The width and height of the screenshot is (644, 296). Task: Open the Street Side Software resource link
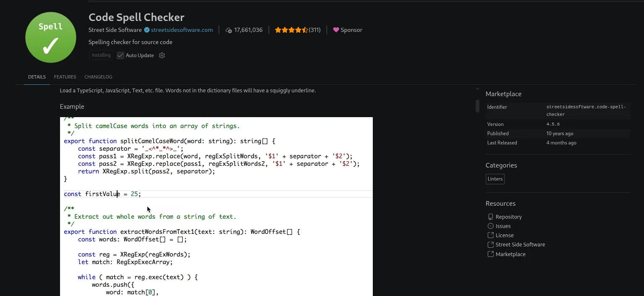point(520,244)
